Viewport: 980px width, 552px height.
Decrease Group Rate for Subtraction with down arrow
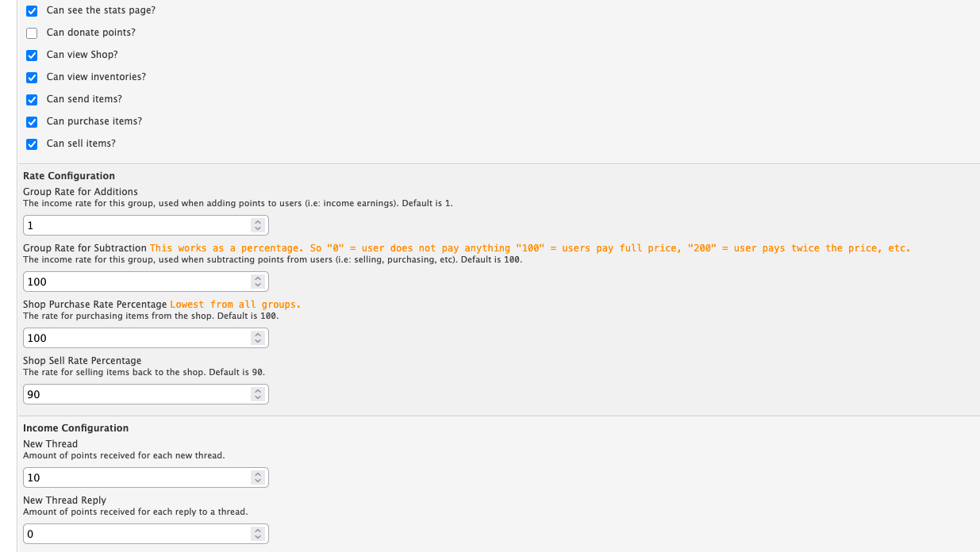click(256, 285)
